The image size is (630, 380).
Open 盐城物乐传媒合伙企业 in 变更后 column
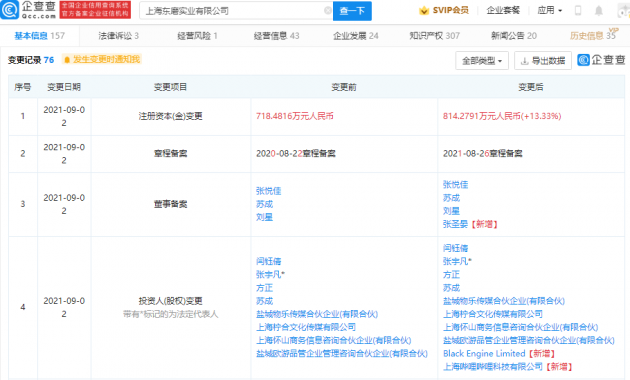coord(504,301)
